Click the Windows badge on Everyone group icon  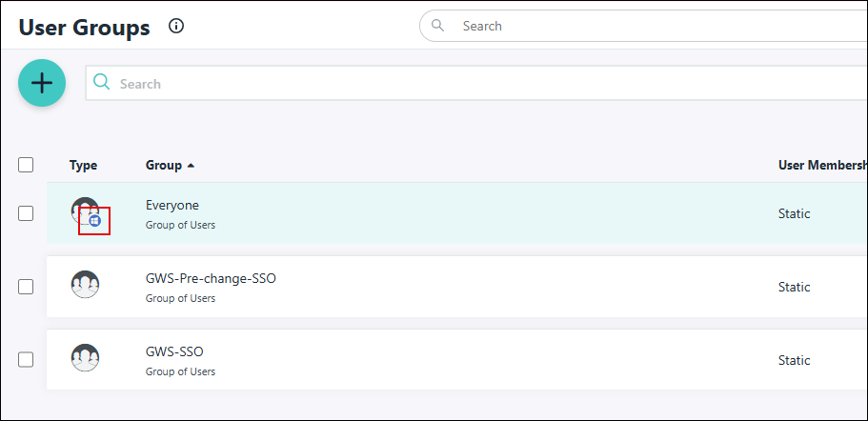tap(94, 220)
